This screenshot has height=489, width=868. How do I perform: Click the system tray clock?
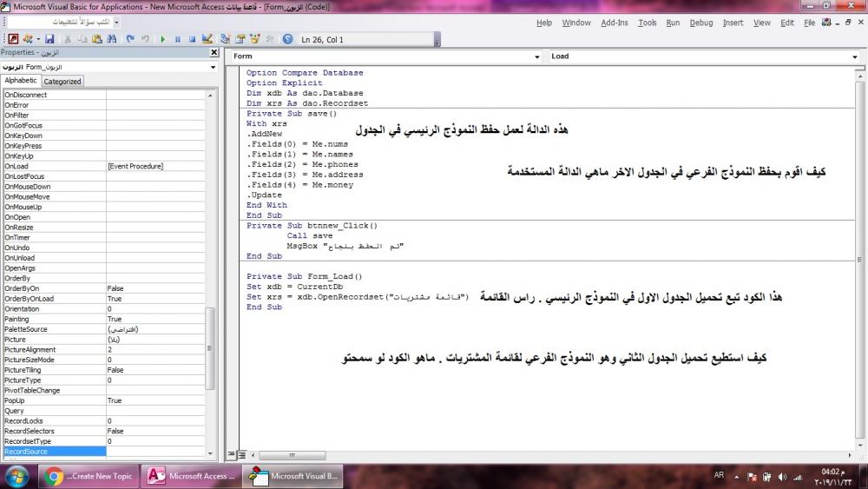832,476
